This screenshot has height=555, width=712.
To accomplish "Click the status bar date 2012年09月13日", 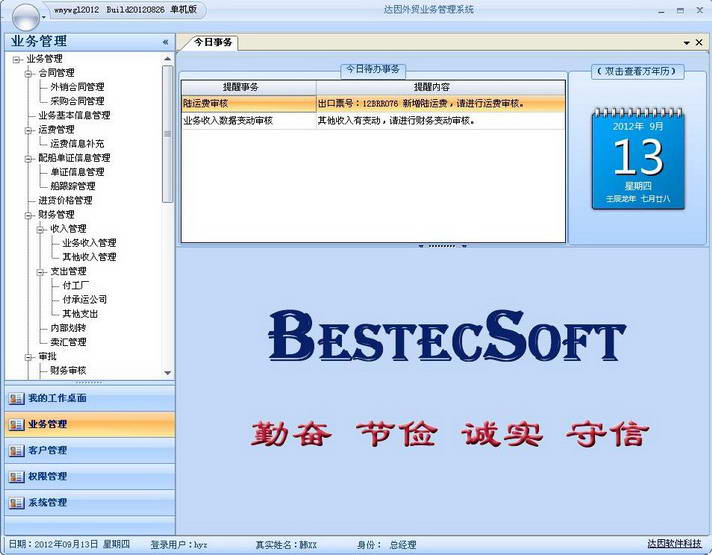I will click(69, 544).
